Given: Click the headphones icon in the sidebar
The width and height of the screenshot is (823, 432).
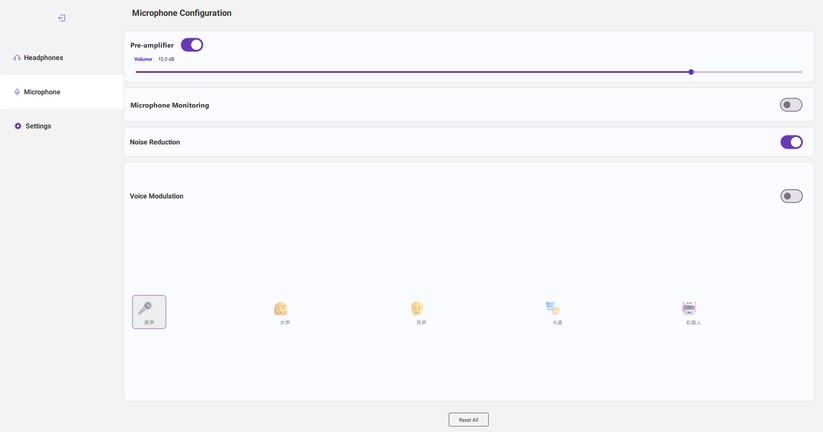Looking at the screenshot, I should pyautogui.click(x=17, y=58).
